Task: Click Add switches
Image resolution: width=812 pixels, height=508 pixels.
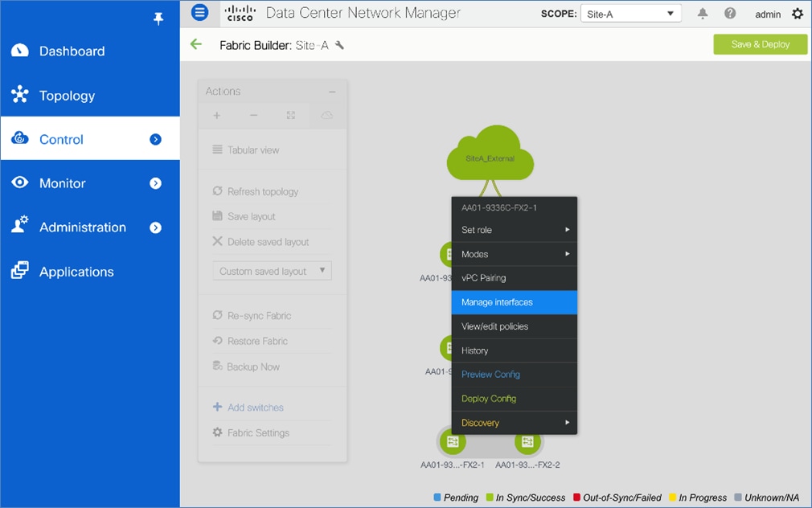Action: tap(248, 408)
